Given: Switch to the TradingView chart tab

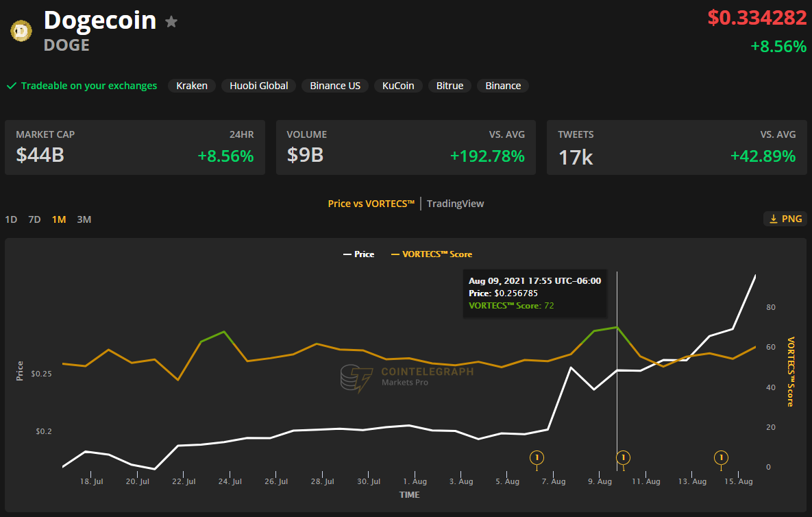Looking at the screenshot, I should tap(455, 204).
